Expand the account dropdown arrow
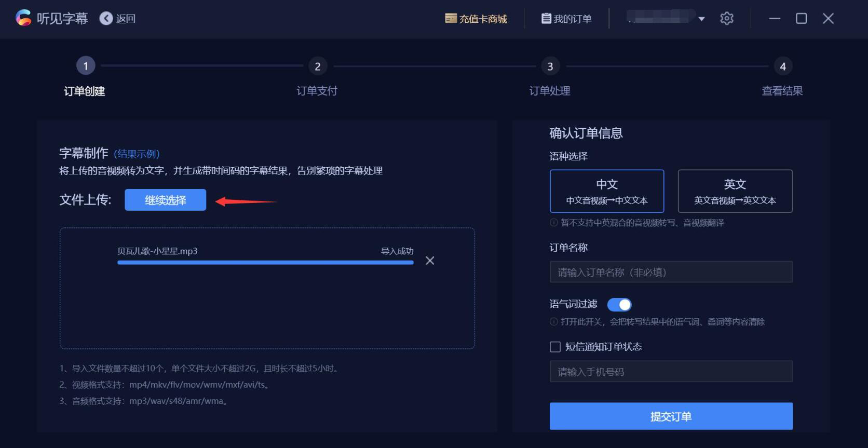 click(701, 19)
